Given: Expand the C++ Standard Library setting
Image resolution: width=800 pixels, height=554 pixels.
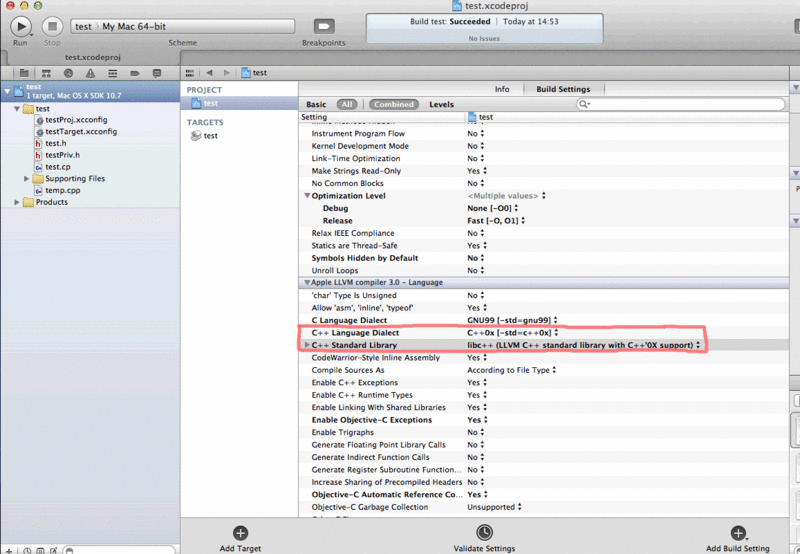Looking at the screenshot, I should point(307,345).
